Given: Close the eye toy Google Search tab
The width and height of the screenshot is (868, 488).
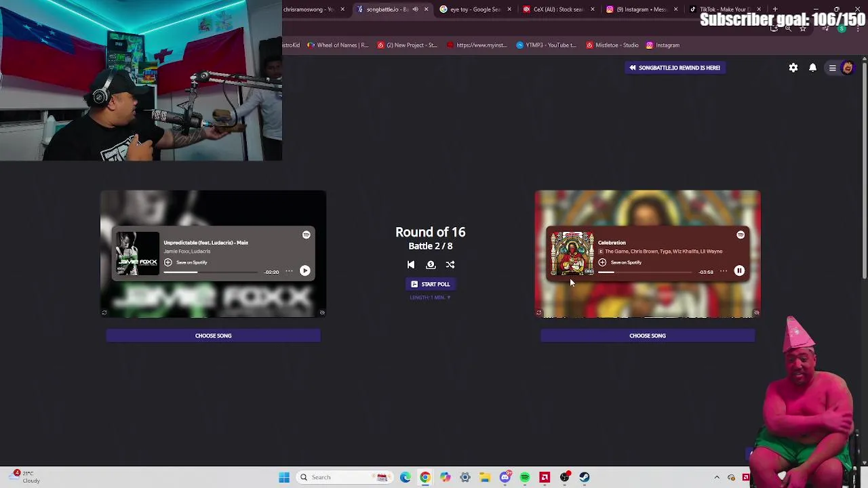Looking at the screenshot, I should (x=509, y=9).
